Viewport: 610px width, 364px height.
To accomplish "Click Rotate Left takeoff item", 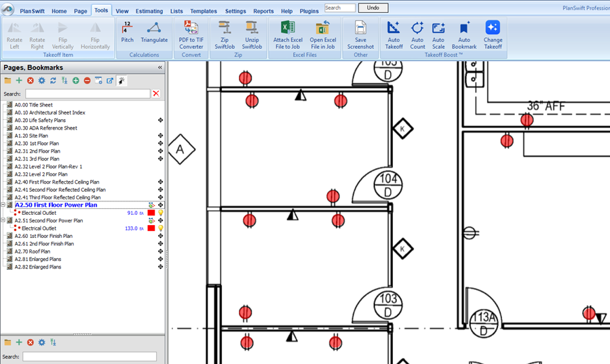I will (x=14, y=35).
